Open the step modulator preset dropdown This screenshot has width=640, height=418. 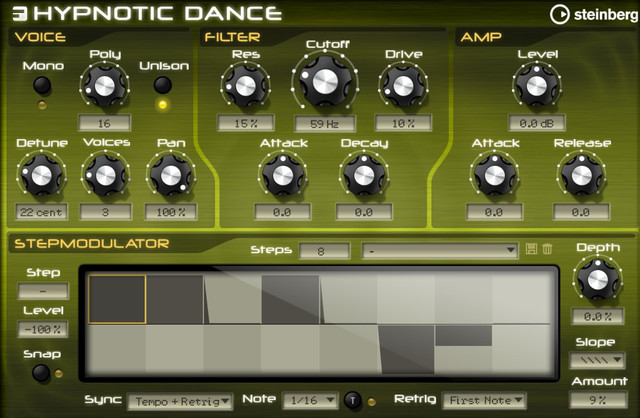(x=440, y=250)
